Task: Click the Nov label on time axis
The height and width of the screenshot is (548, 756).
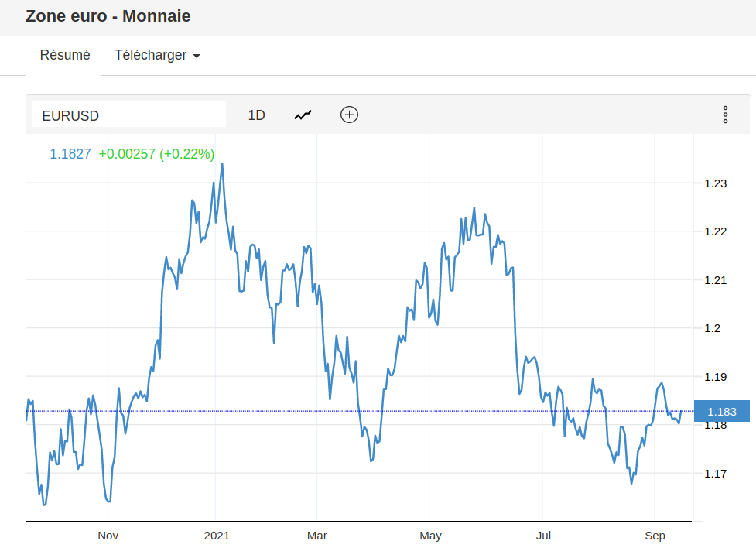Action: point(108,536)
